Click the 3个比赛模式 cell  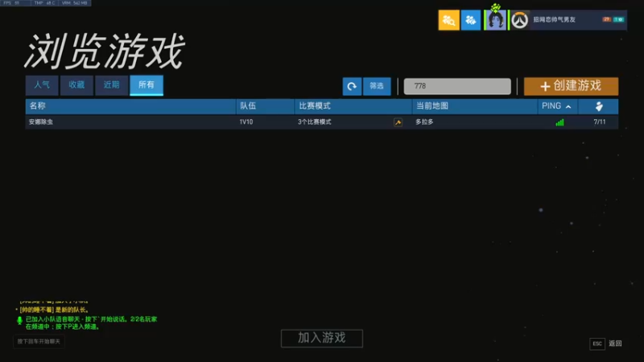(315, 122)
